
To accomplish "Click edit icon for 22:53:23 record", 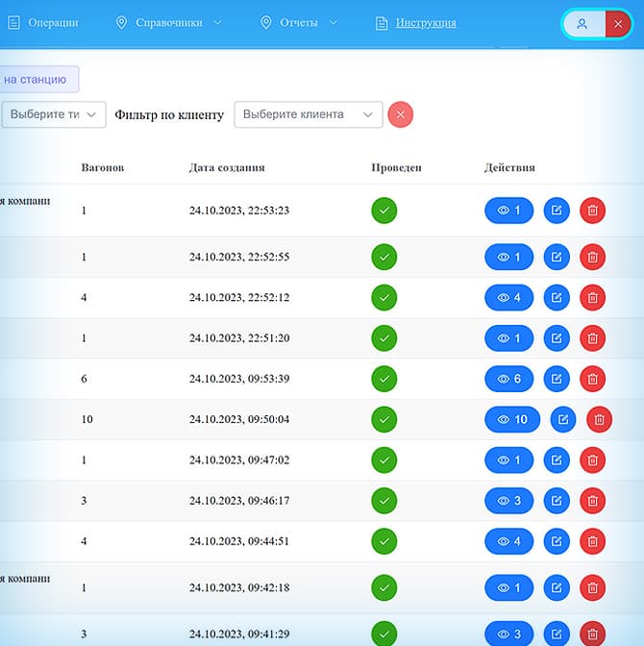I will point(557,211).
